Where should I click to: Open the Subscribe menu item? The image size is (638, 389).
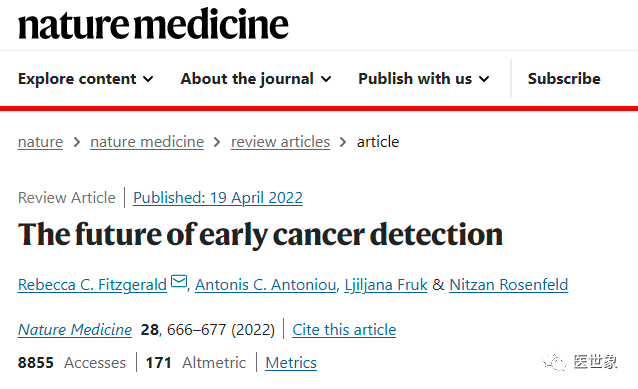pos(564,79)
